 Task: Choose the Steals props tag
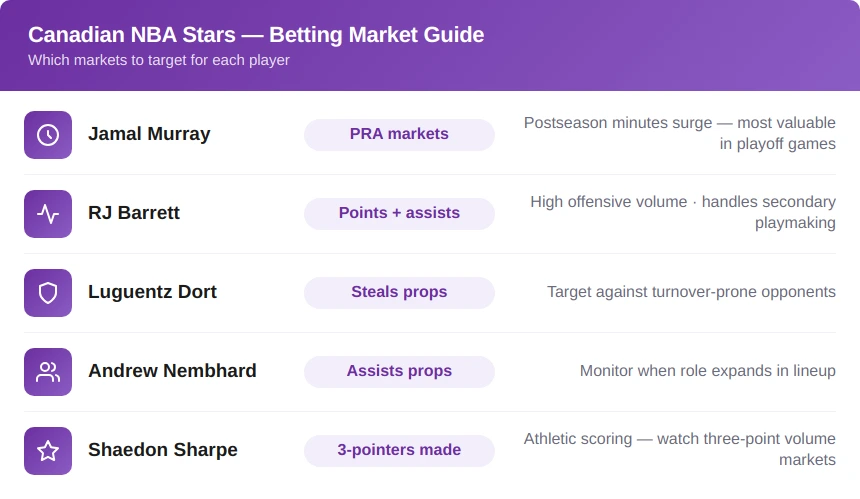[399, 293]
